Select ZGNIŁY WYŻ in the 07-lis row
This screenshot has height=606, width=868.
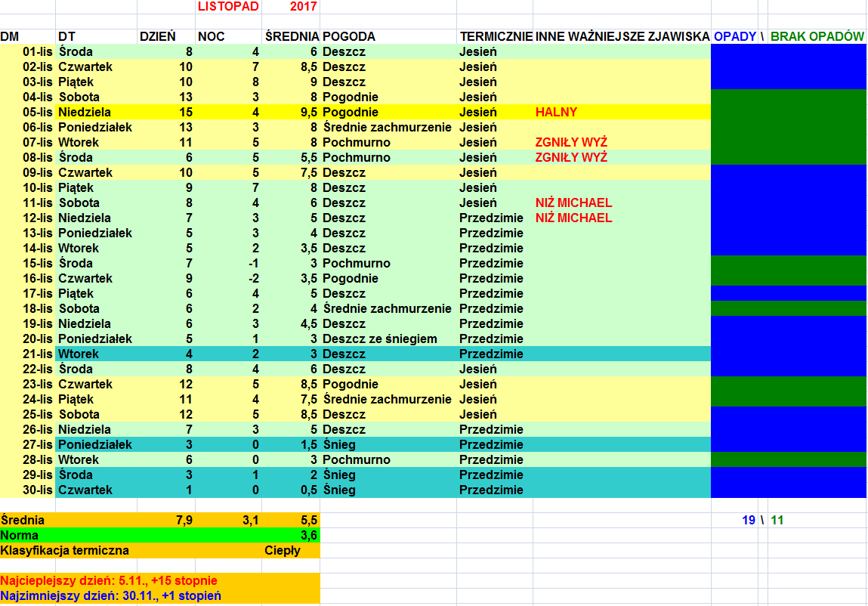point(571,142)
